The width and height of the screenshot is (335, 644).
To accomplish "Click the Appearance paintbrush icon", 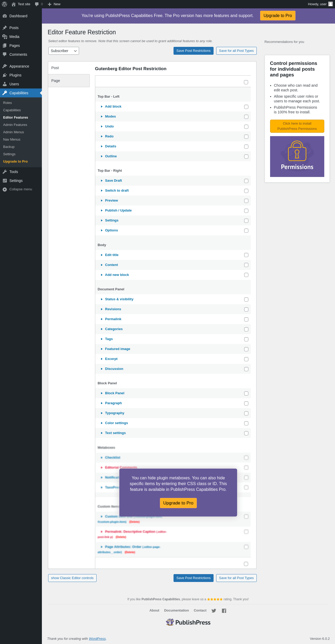I will pyautogui.click(x=5, y=66).
